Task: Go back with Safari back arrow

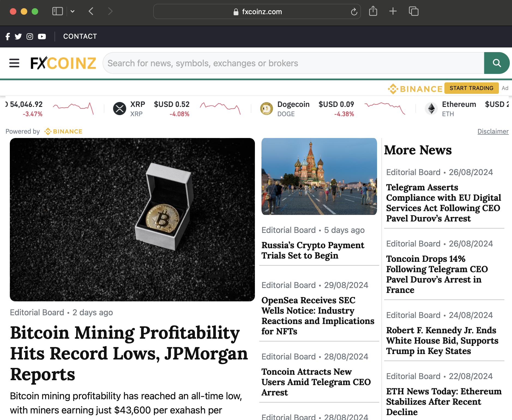Action: [x=91, y=11]
